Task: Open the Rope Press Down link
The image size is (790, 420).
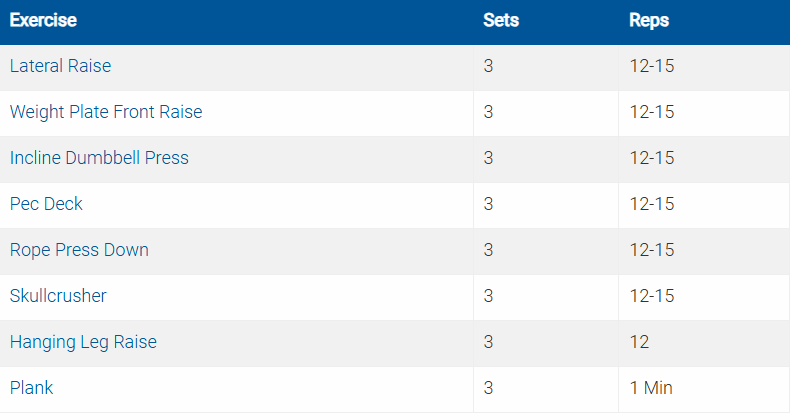Action: point(79,250)
